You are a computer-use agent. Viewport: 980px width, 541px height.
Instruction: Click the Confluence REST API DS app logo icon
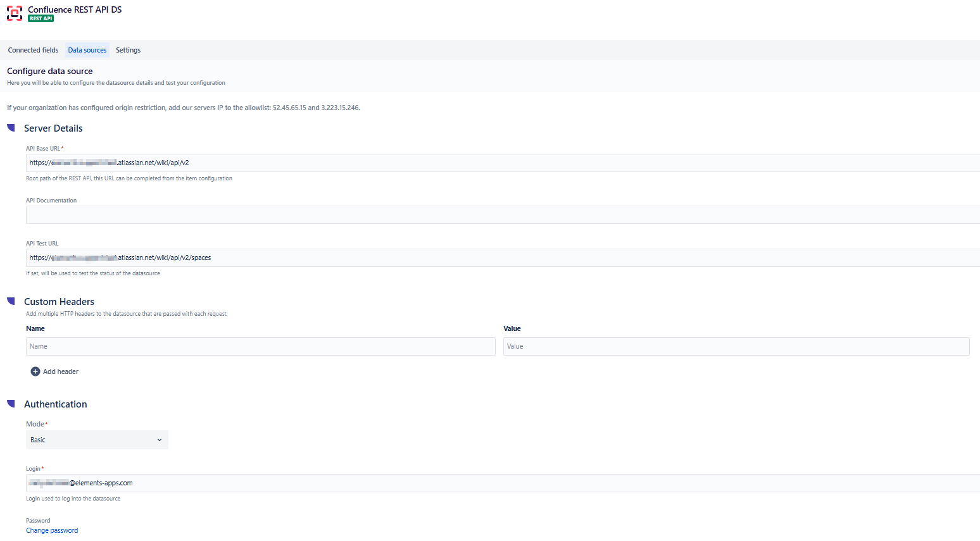tap(14, 13)
